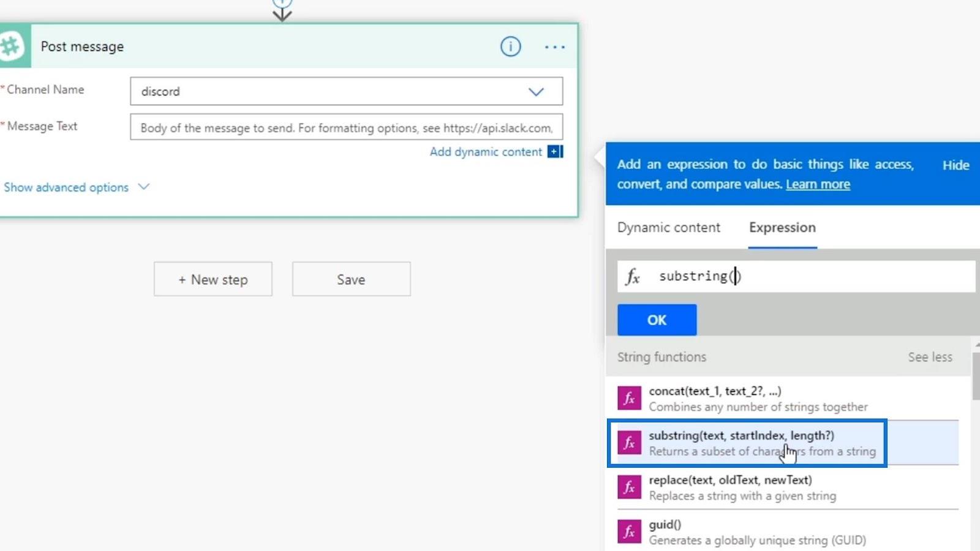980x551 pixels.
Task: Select the Expression tab
Action: point(782,228)
